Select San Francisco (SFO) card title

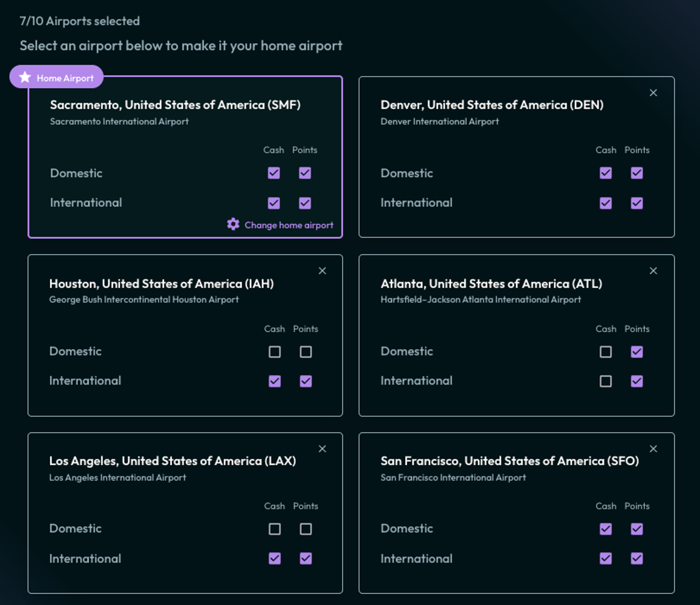[510, 461]
